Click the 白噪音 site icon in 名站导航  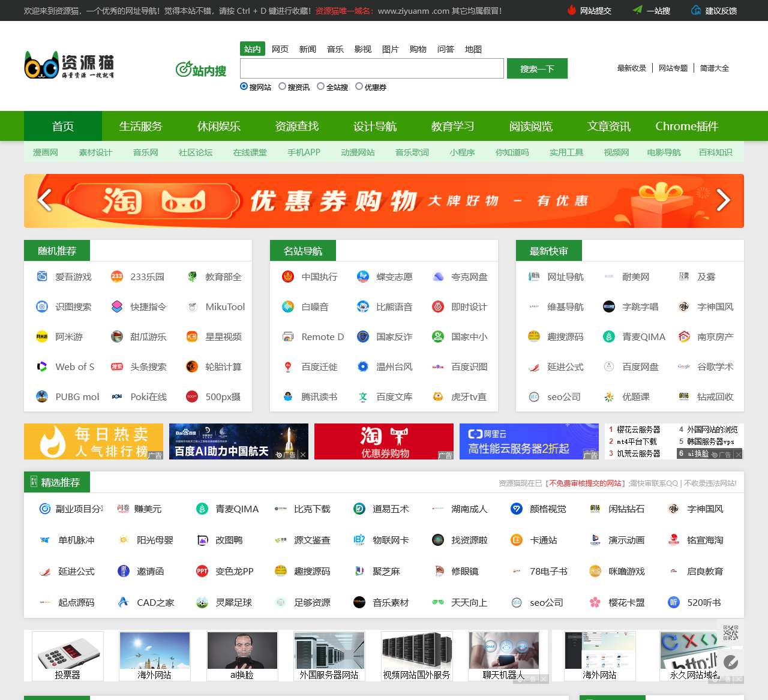click(x=289, y=307)
